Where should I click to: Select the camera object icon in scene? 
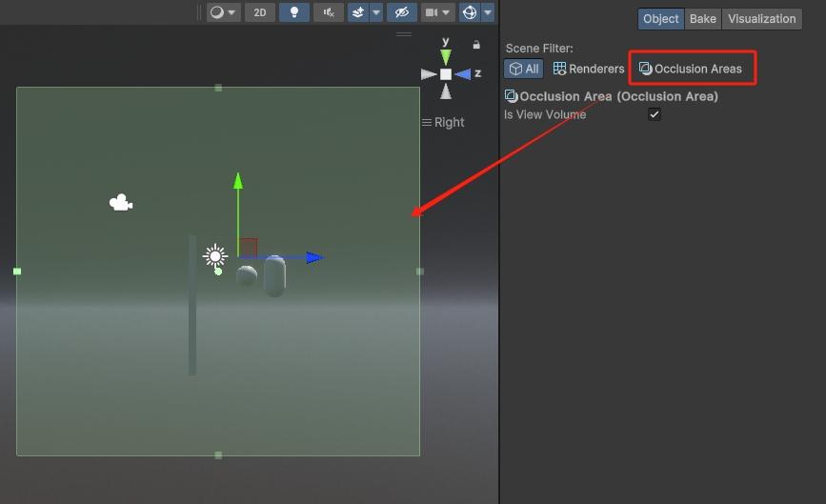pyautogui.click(x=121, y=202)
